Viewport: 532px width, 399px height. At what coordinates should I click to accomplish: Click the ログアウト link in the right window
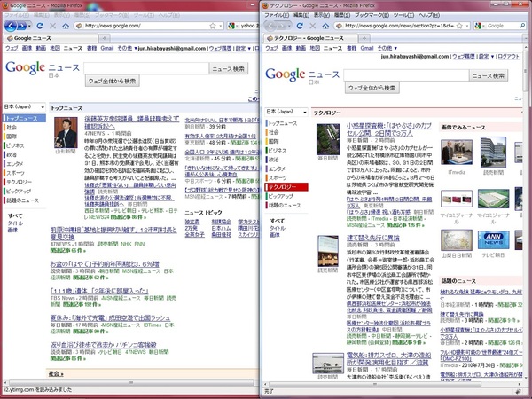click(509, 55)
